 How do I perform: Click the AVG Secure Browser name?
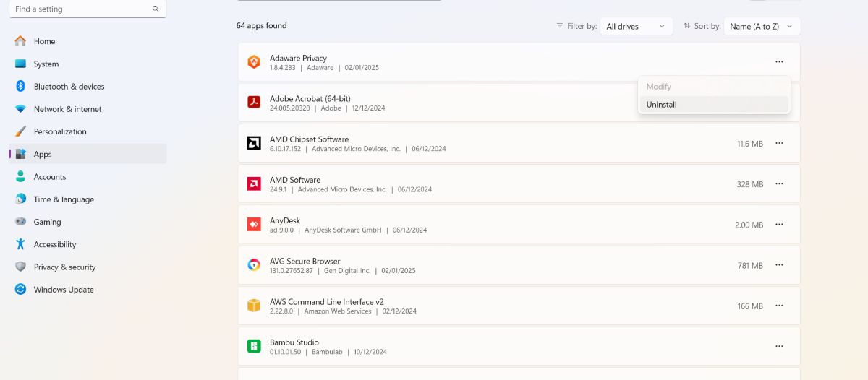[305, 261]
